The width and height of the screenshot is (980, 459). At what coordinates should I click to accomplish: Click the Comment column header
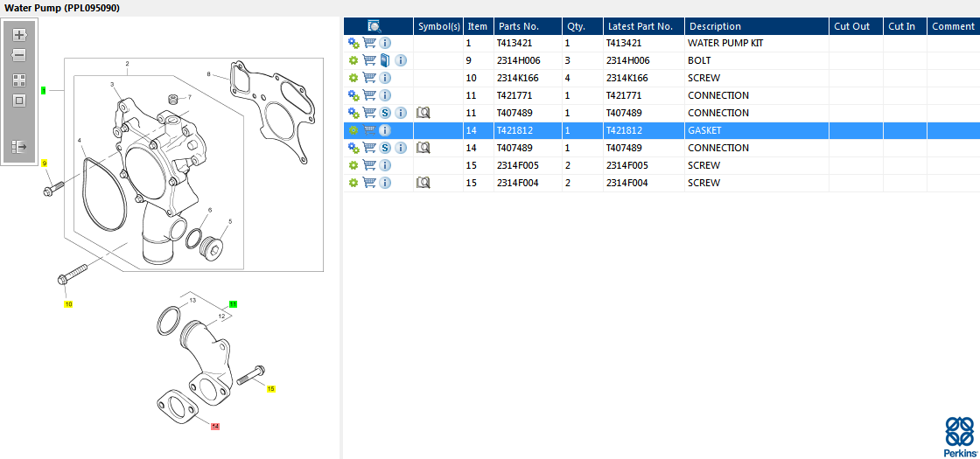click(x=953, y=26)
